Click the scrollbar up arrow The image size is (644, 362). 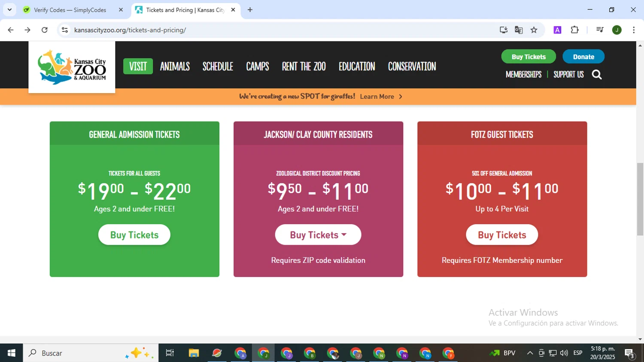[640, 45]
